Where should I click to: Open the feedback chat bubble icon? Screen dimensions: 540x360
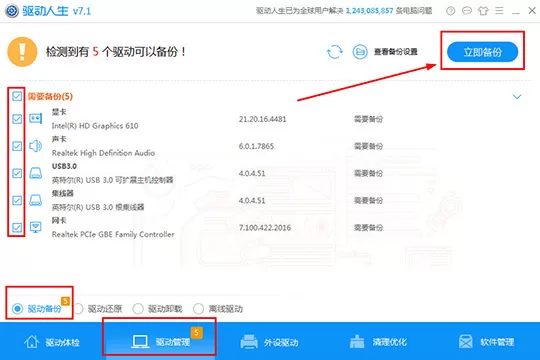467,11
